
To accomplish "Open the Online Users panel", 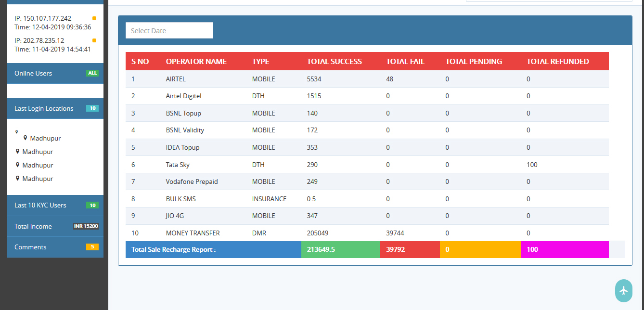I will (x=55, y=73).
